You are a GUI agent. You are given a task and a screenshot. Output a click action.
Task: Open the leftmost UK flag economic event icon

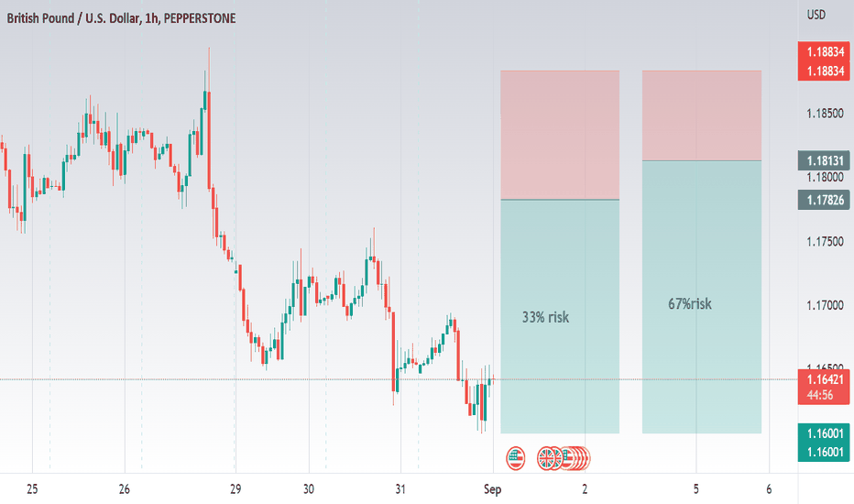(x=545, y=458)
